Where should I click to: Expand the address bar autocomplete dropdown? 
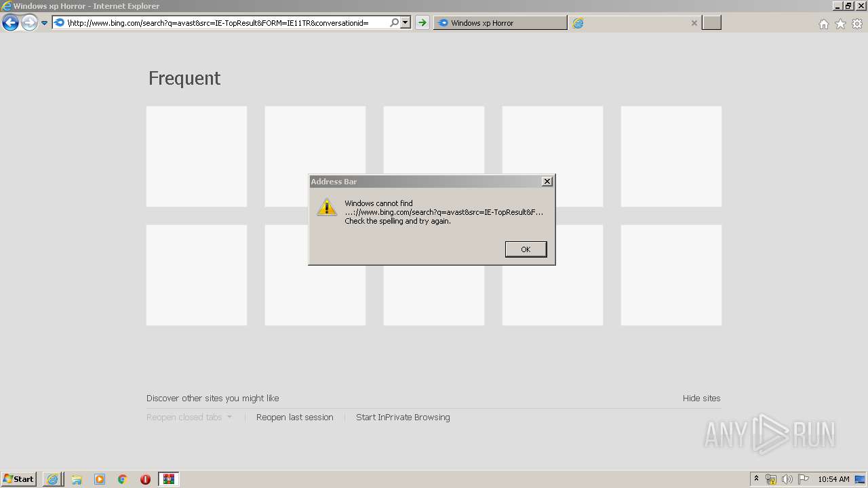(x=406, y=23)
